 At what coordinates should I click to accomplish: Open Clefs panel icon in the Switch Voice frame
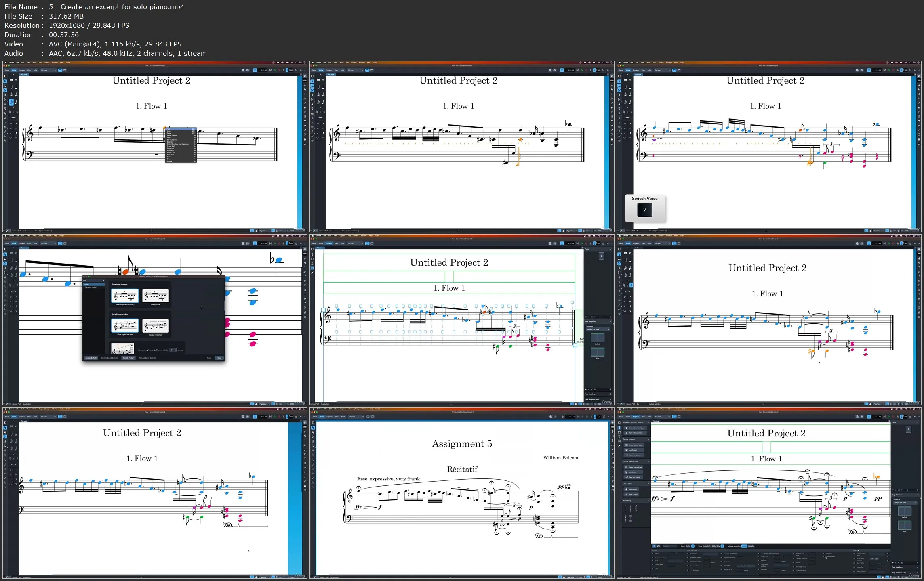point(919,85)
